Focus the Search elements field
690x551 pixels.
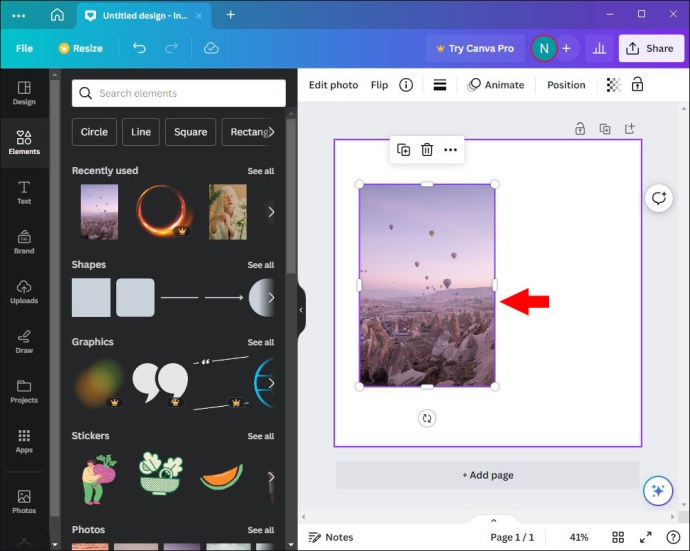179,93
